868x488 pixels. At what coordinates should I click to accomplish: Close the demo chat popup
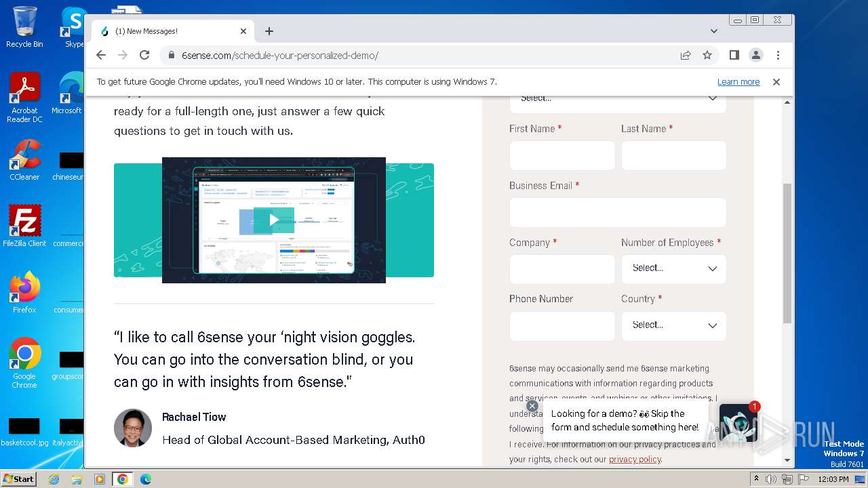(532, 406)
